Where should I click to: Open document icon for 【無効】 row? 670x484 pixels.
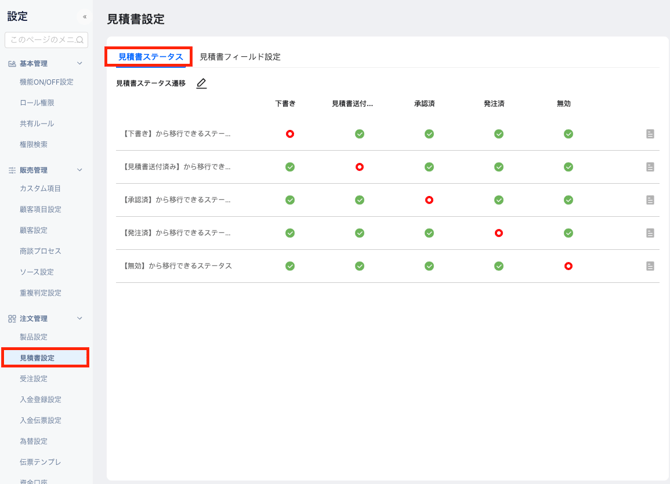tap(650, 266)
